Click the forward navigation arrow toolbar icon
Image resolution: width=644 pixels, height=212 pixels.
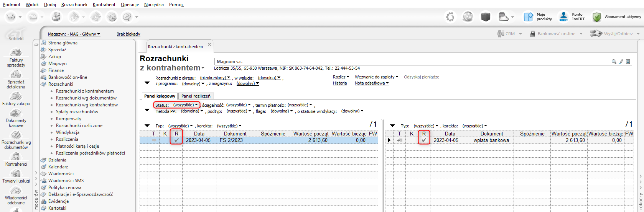coord(33,17)
